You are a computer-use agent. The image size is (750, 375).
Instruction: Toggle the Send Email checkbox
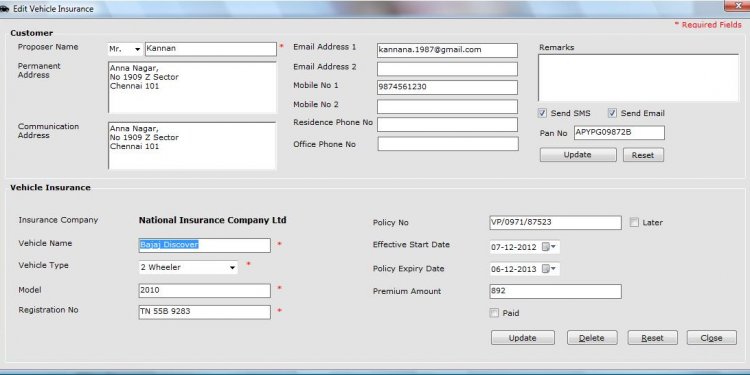612,113
